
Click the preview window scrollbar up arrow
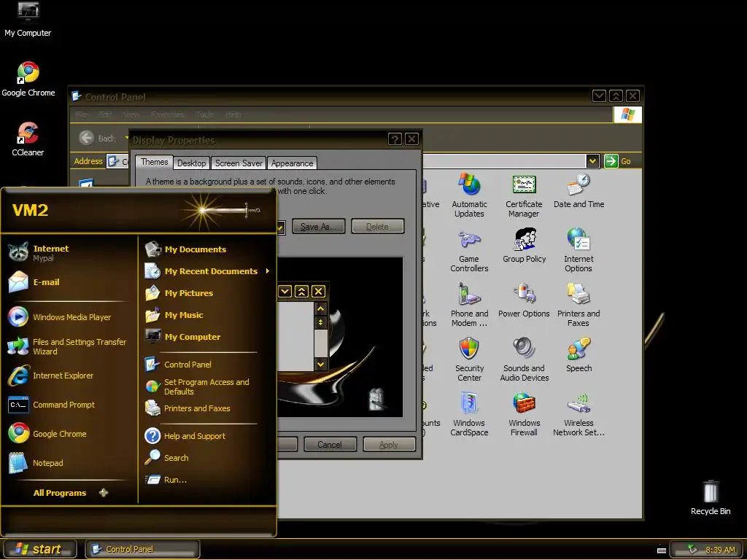321,309
